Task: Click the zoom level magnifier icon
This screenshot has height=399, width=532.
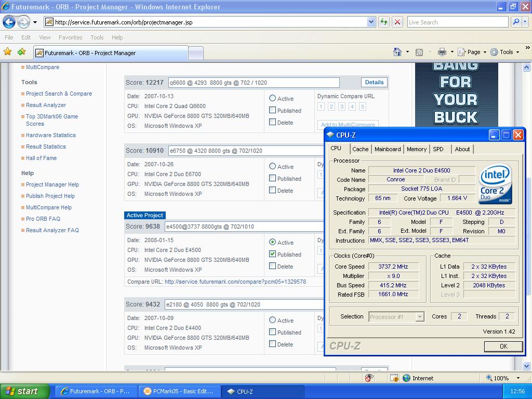Action: 489,378
